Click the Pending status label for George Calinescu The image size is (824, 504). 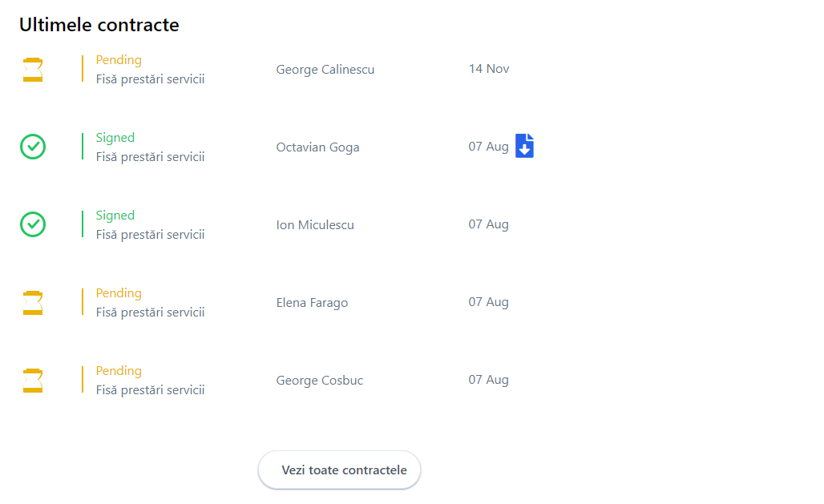(119, 60)
